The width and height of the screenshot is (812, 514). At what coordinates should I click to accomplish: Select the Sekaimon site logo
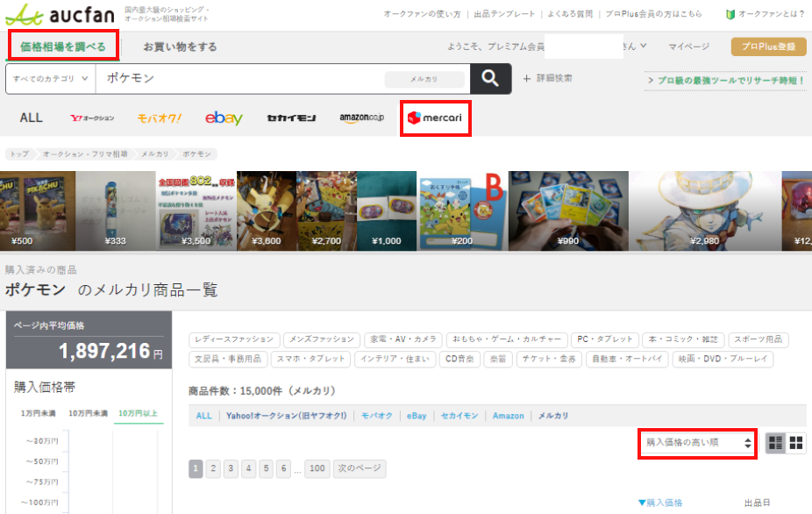tap(291, 118)
